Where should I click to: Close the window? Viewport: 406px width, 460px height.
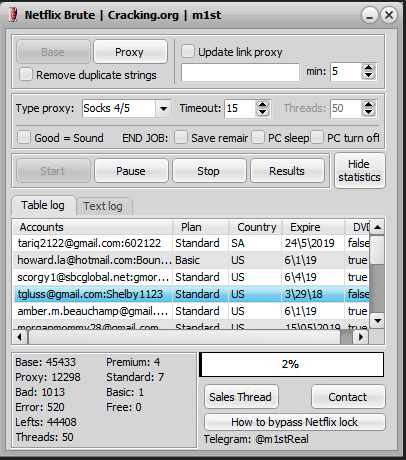click(389, 15)
